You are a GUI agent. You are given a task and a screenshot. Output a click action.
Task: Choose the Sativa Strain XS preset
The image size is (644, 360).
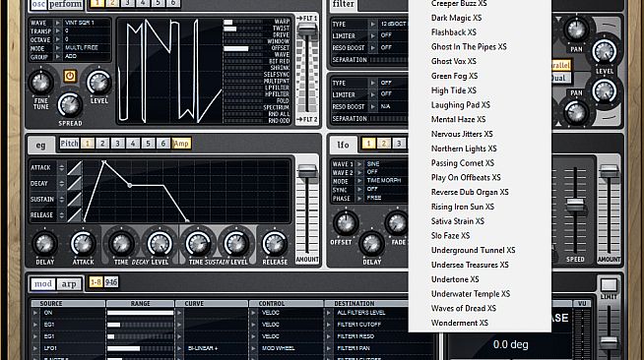[458, 221]
